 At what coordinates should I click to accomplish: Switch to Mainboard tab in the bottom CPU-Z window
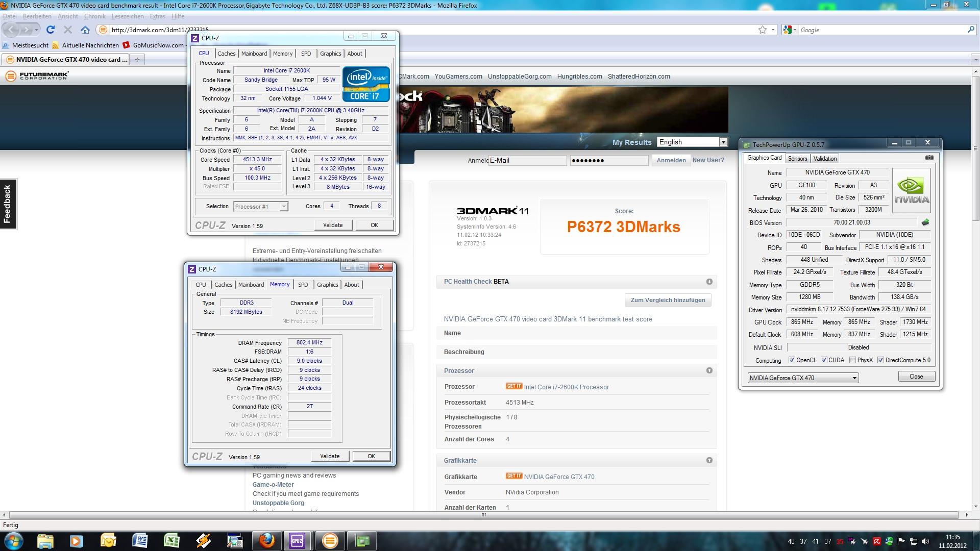click(251, 285)
